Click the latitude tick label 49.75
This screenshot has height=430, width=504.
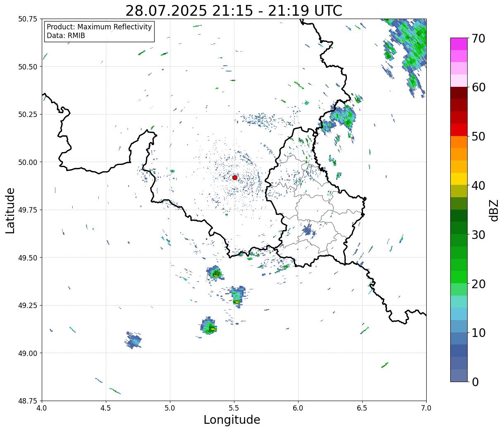[x=28, y=210]
